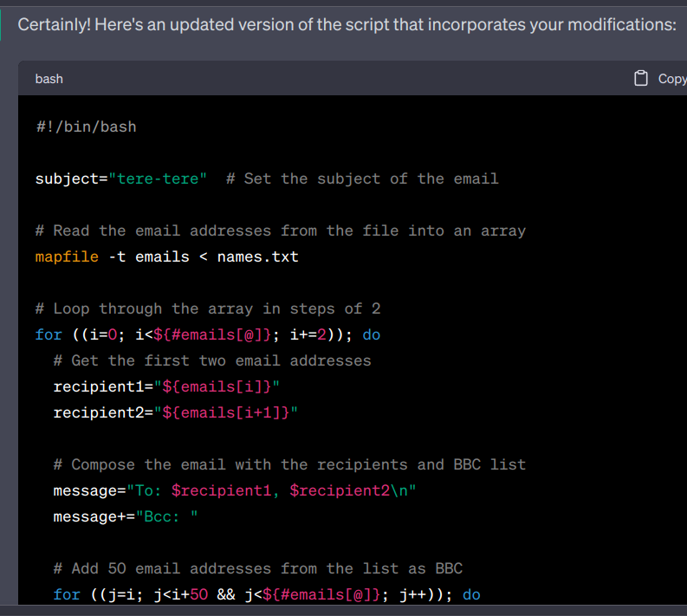
Task: Click the clipboard copy icon
Action: click(641, 79)
